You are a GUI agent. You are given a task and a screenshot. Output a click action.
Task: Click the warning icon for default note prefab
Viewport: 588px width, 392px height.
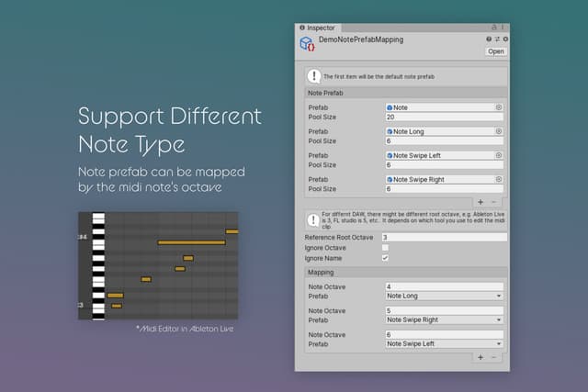point(314,76)
